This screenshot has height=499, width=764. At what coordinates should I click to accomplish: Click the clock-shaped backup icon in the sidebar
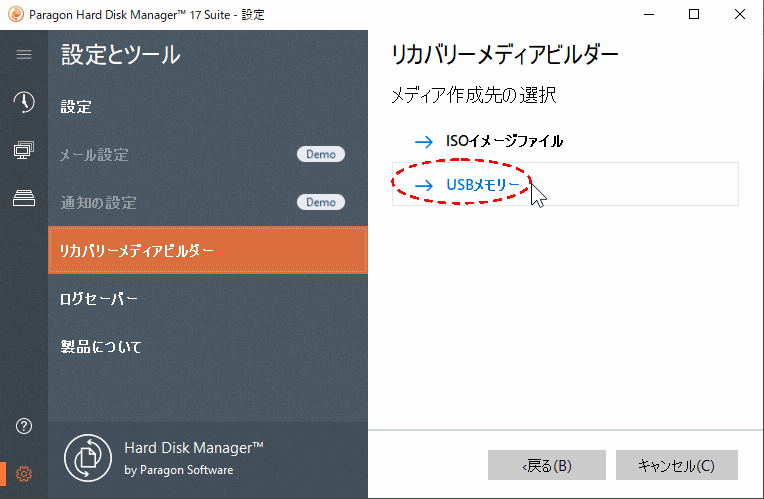click(24, 102)
